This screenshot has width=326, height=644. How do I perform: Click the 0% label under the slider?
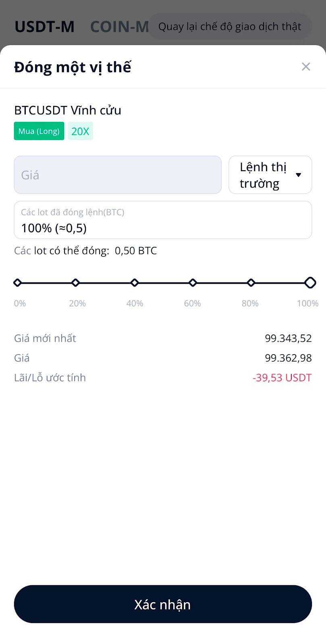[20, 303]
